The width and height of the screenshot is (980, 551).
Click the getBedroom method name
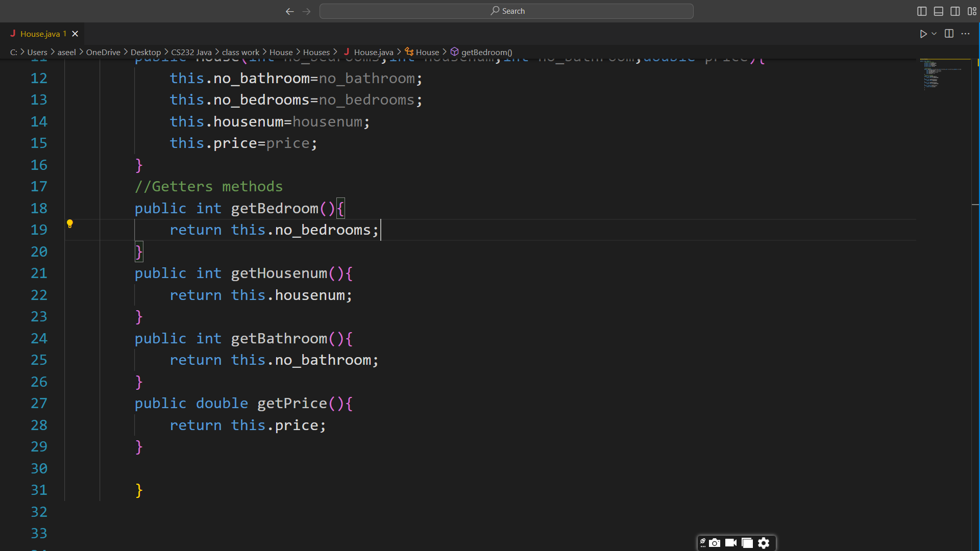[275, 208]
